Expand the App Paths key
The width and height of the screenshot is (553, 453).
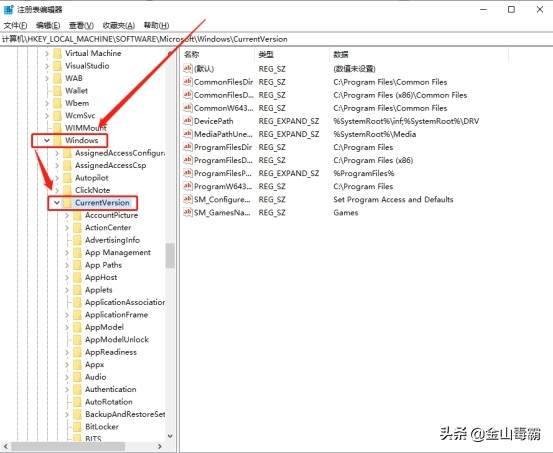67,265
